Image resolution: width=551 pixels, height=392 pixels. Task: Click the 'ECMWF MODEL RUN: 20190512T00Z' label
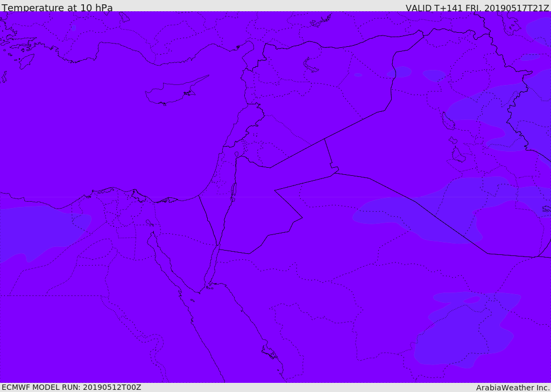coord(72,387)
